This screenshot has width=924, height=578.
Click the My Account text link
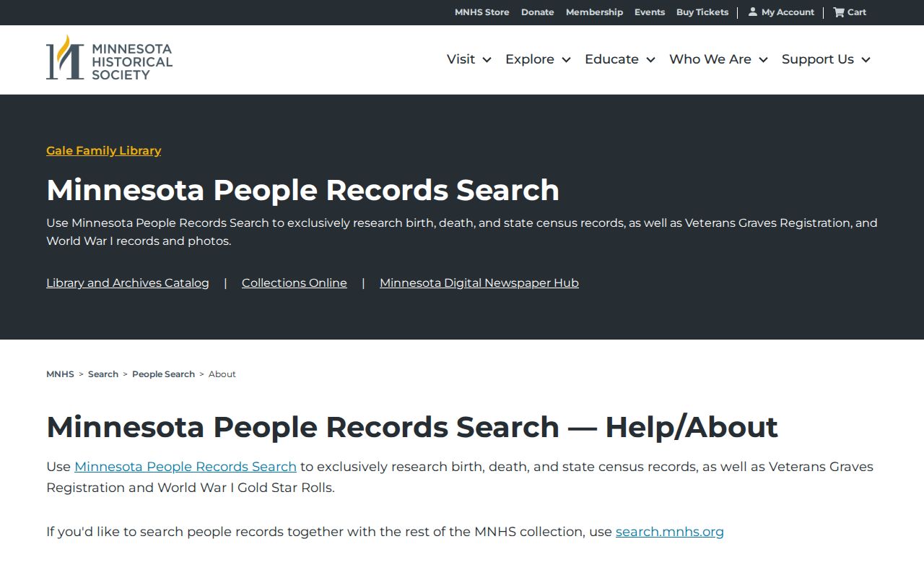pos(788,12)
